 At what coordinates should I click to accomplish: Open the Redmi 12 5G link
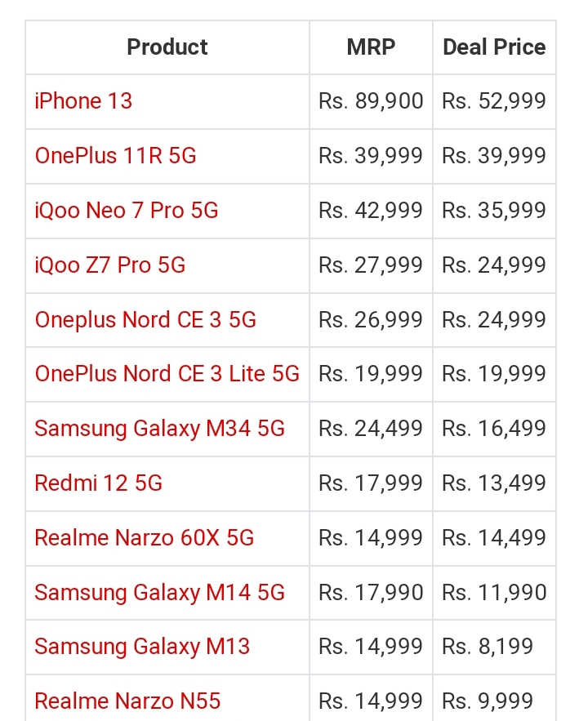point(98,483)
